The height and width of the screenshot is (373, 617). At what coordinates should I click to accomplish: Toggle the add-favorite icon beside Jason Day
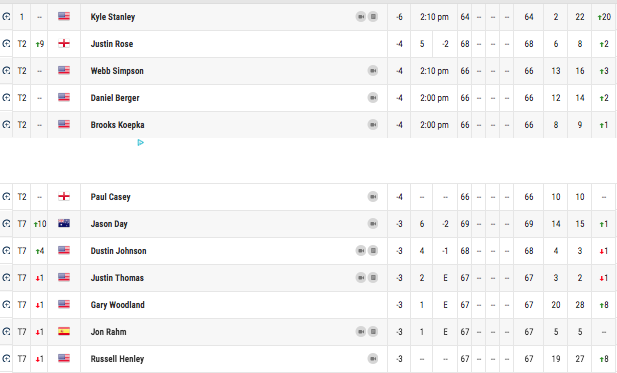click(x=6, y=224)
